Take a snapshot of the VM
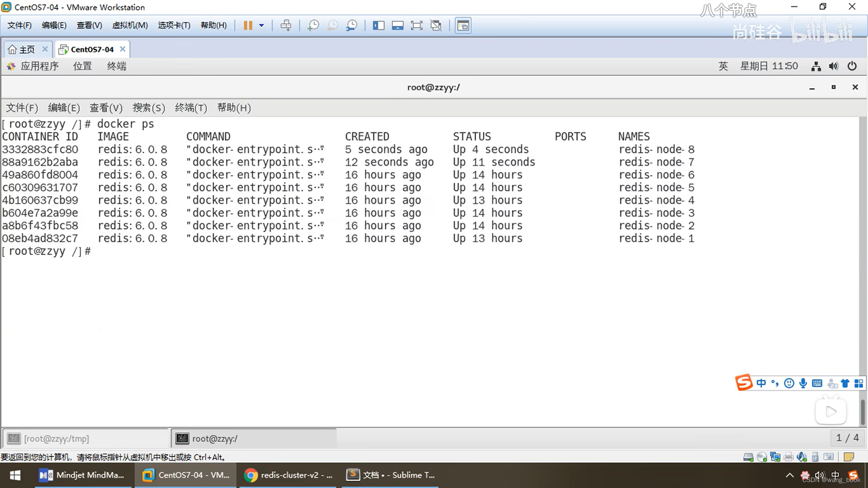 pyautogui.click(x=313, y=25)
